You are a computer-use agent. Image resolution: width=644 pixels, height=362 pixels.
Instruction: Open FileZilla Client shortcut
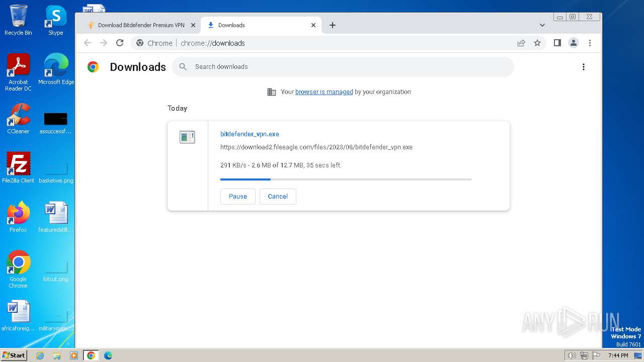tap(18, 168)
